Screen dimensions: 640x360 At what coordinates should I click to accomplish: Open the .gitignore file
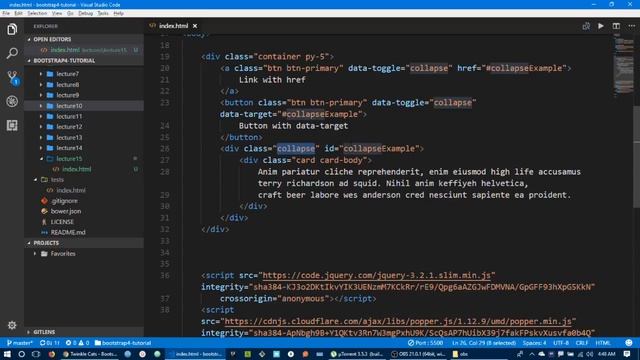pos(84,201)
